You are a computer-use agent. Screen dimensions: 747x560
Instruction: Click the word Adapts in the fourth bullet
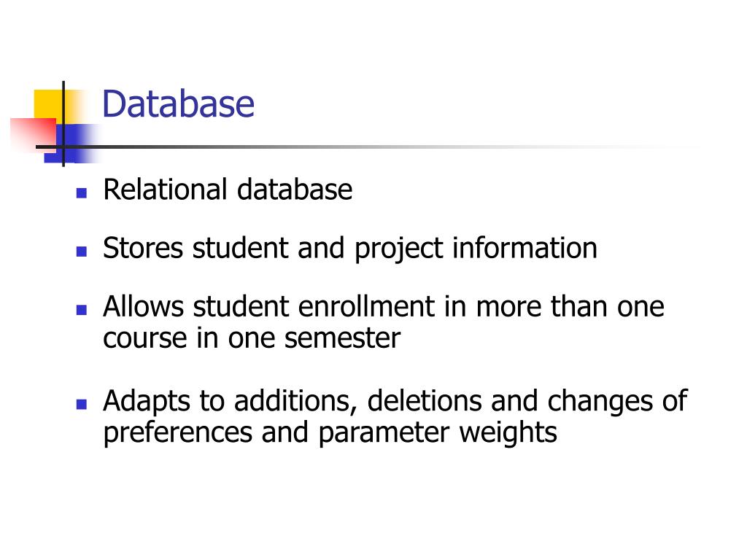click(x=147, y=402)
